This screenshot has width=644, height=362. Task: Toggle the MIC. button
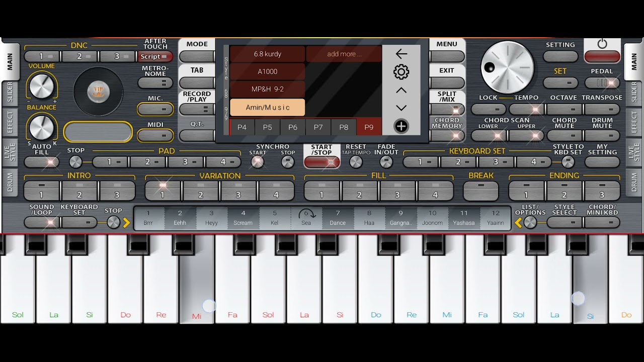coord(155,109)
